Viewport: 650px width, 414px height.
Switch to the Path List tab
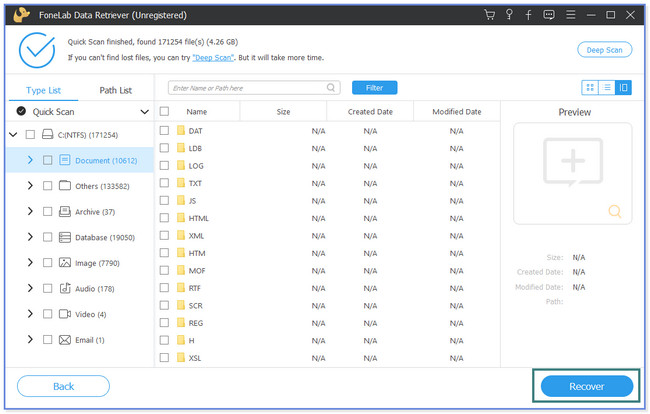point(116,90)
